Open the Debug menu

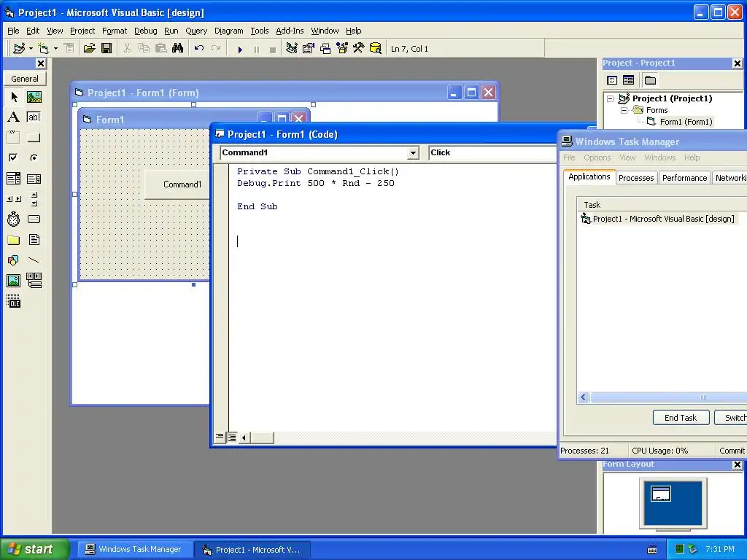[x=146, y=31]
